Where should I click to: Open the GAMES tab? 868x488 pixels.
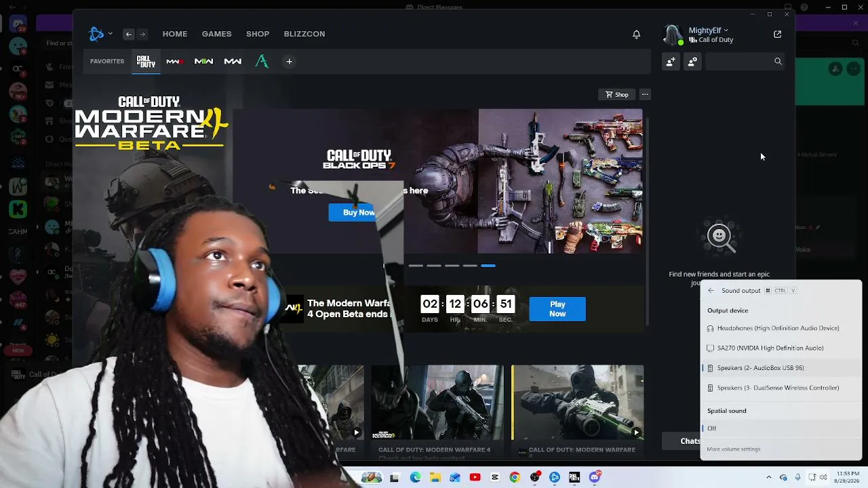point(216,34)
